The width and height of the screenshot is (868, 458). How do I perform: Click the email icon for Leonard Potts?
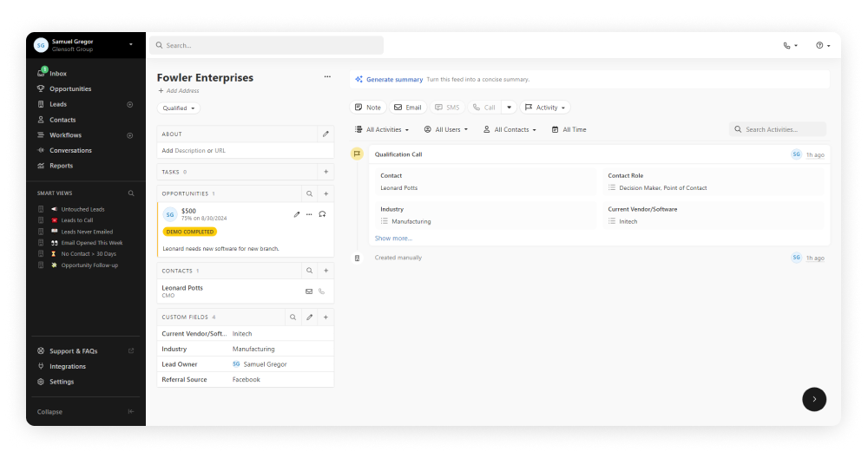click(x=308, y=291)
